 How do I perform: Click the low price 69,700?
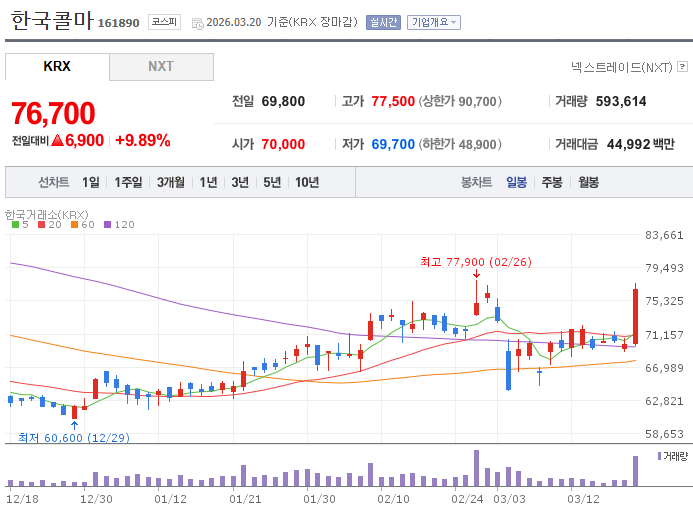point(393,144)
